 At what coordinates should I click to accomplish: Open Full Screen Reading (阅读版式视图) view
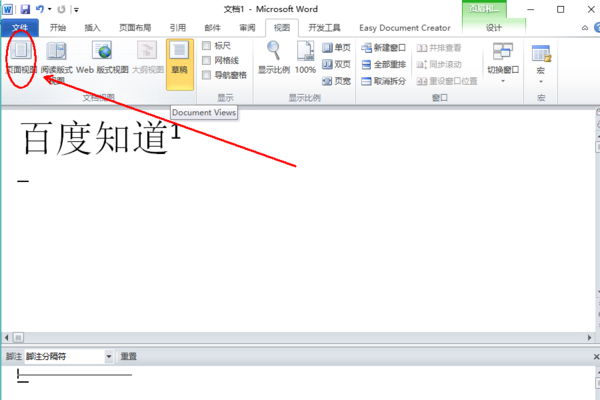pos(57,61)
